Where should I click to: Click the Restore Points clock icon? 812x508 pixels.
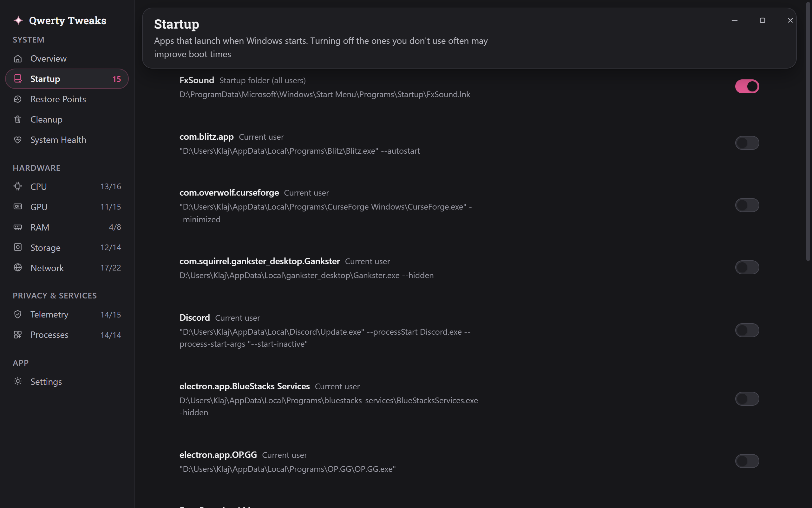click(18, 99)
